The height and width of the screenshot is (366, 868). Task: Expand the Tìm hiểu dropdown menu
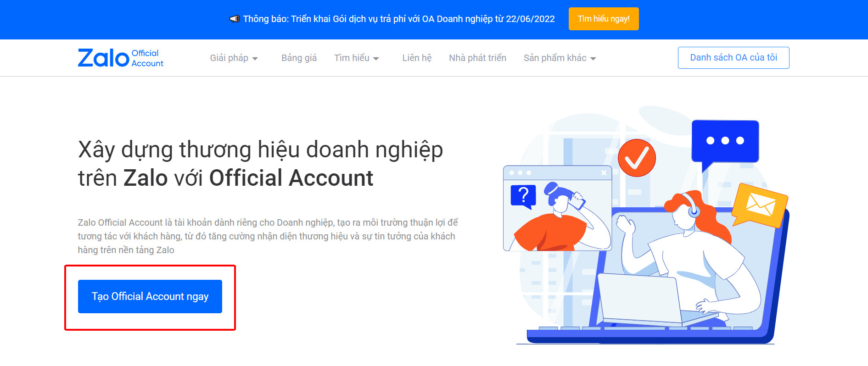(x=357, y=58)
